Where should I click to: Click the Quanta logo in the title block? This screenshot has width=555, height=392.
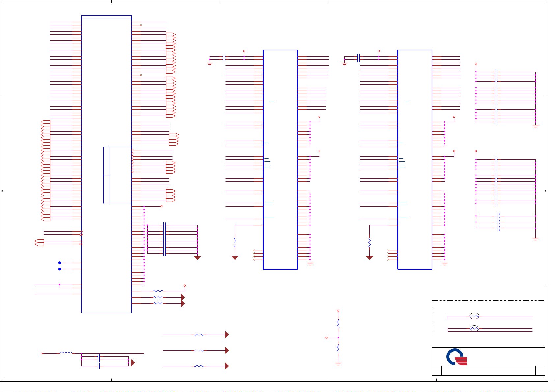[457, 357]
